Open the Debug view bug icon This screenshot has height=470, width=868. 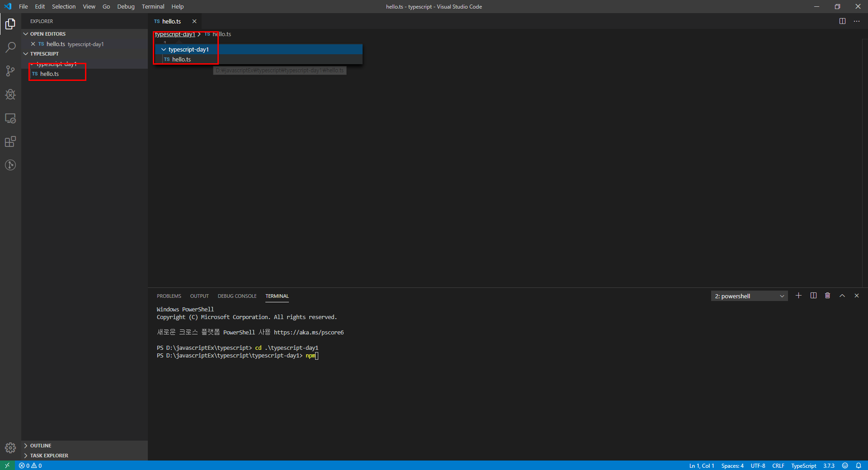click(10, 94)
